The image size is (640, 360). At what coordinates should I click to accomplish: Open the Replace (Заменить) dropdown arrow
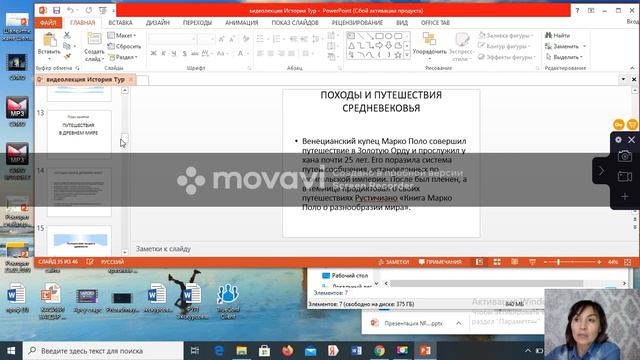pyautogui.click(x=584, y=46)
